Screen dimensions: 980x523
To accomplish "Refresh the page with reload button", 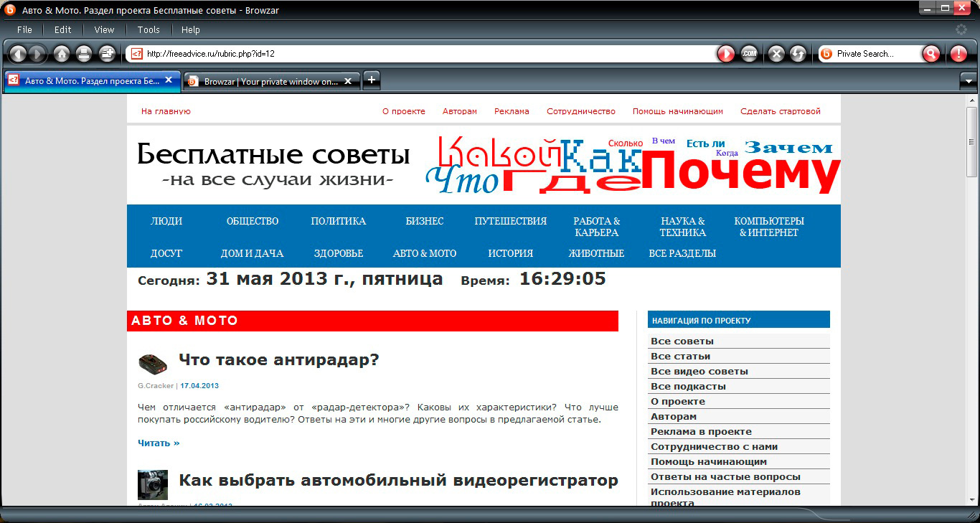I will (798, 54).
